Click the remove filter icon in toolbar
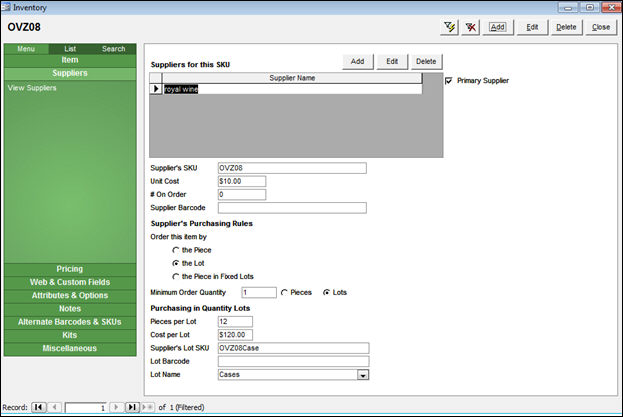 [x=470, y=27]
